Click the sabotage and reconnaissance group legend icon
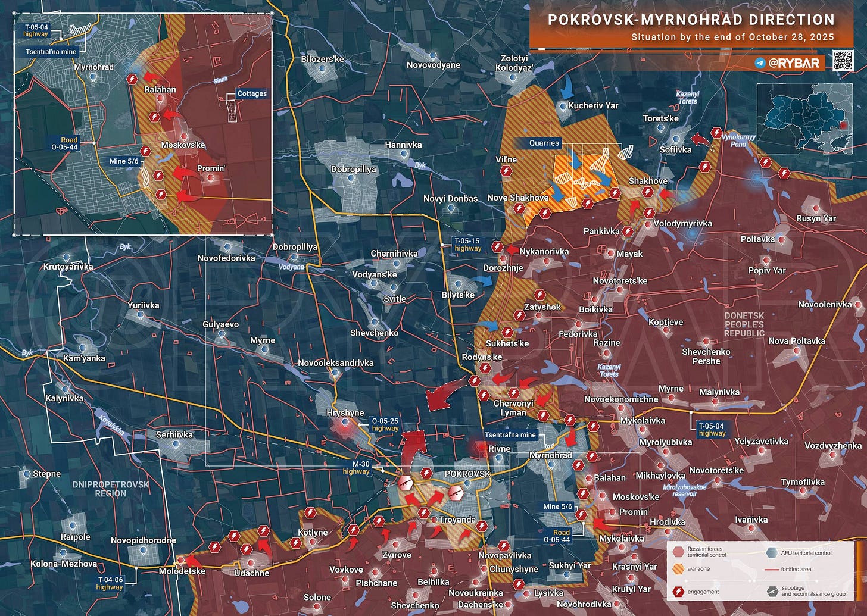867x616 pixels. (772, 592)
